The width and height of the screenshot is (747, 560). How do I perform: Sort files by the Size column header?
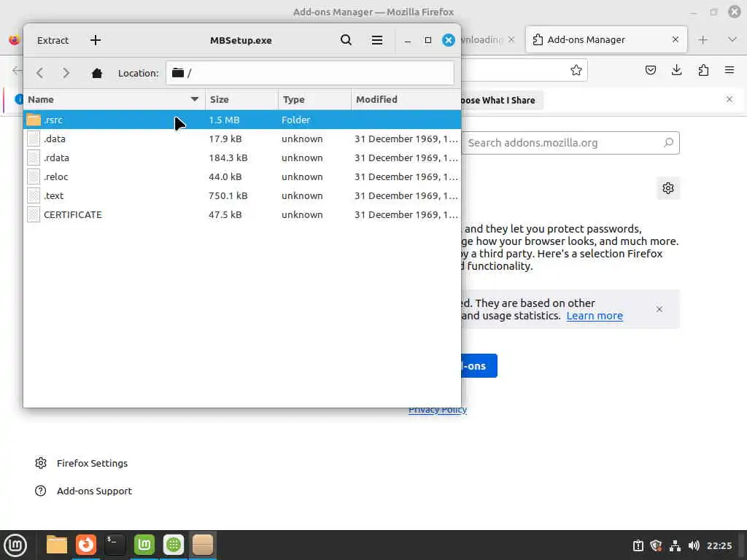point(241,99)
